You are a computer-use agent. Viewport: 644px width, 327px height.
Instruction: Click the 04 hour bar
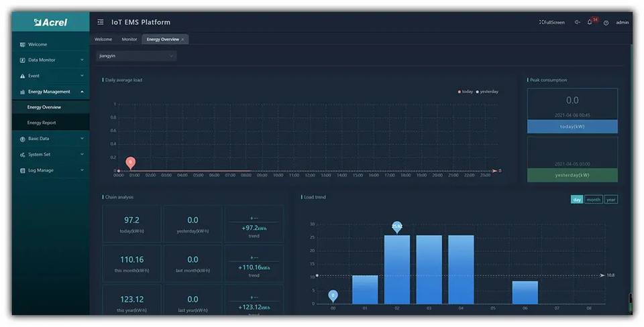coord(461,269)
